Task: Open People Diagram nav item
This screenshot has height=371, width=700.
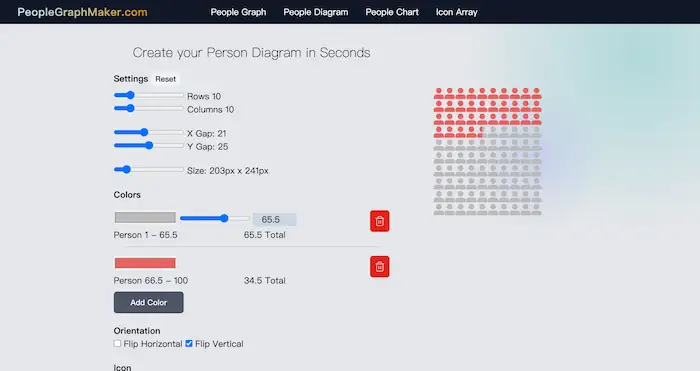Action: (x=316, y=12)
